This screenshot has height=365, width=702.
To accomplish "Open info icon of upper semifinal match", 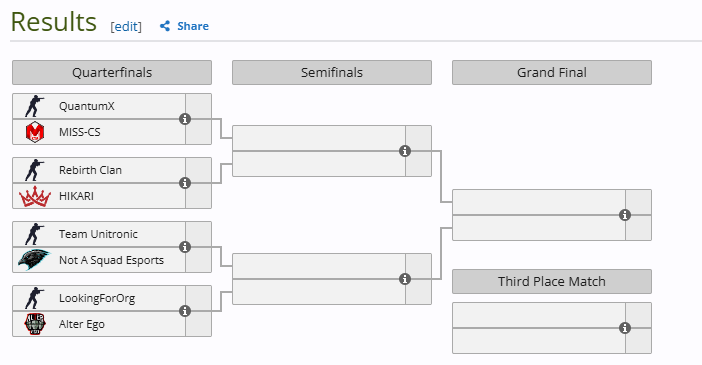I will pyautogui.click(x=405, y=151).
